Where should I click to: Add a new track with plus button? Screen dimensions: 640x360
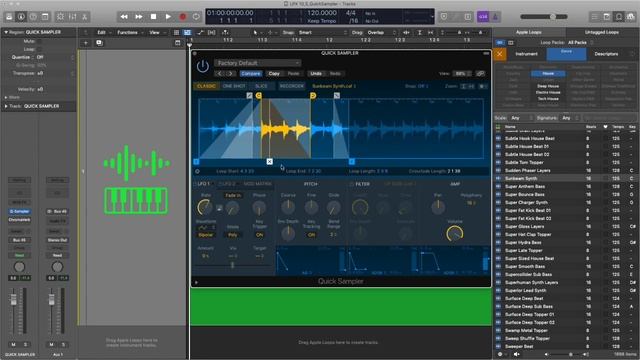(86, 43)
